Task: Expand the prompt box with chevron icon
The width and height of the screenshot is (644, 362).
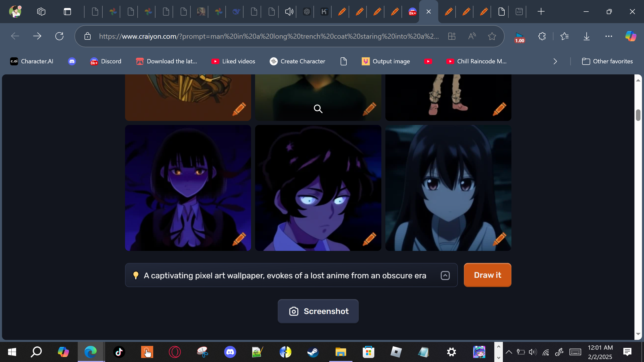Action: coord(445,275)
